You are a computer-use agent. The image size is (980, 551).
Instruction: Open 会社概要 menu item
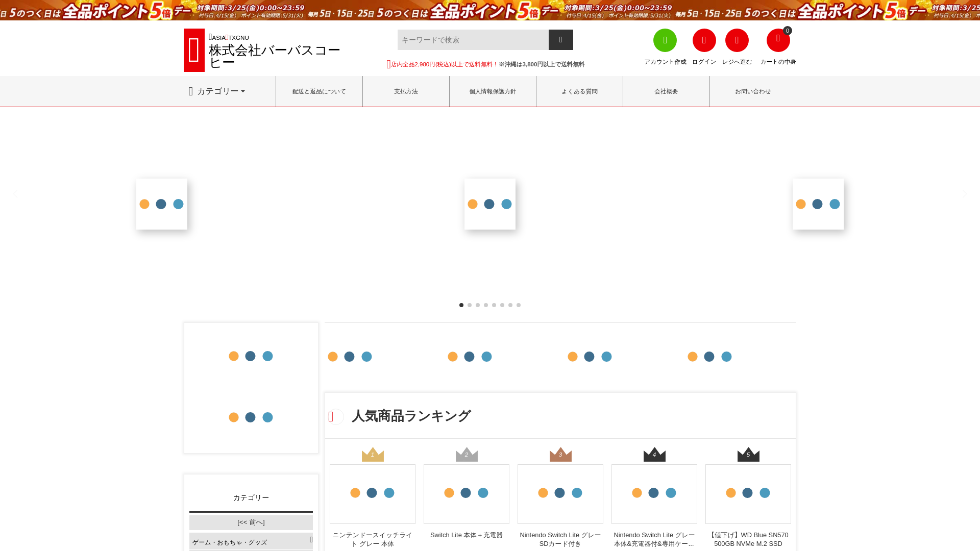click(666, 91)
